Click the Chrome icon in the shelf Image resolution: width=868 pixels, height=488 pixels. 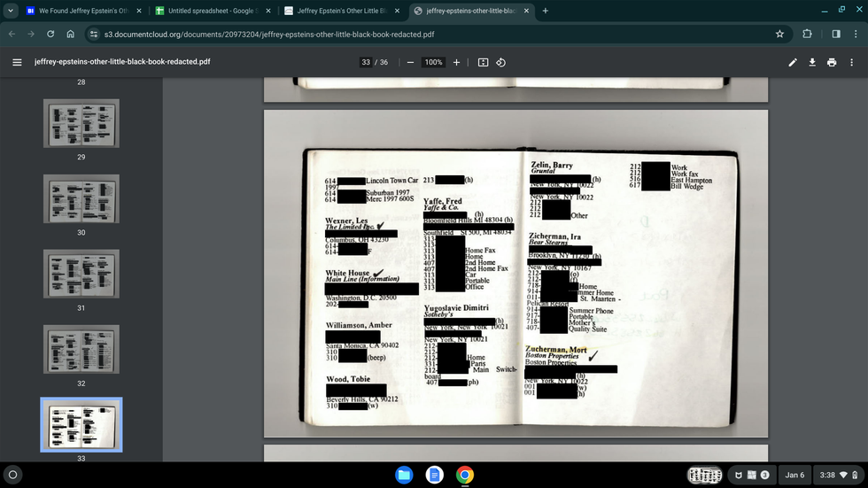click(x=465, y=475)
